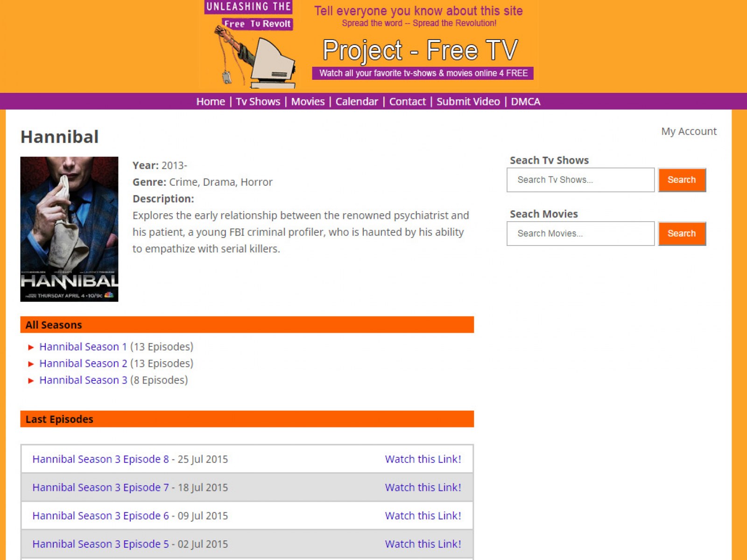Open the DMCA page
This screenshot has width=747, height=560.
click(x=525, y=101)
